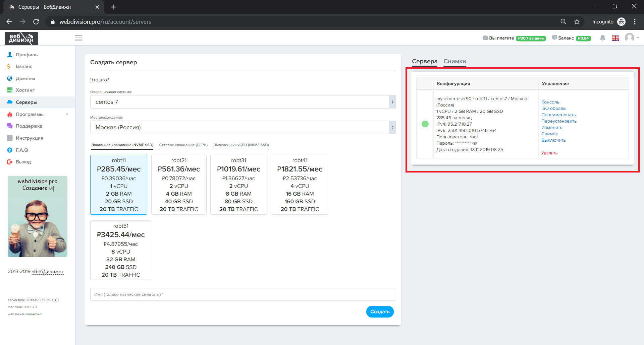Open location dropdown Москва (Россия)
This screenshot has height=345, width=644.
click(243, 127)
